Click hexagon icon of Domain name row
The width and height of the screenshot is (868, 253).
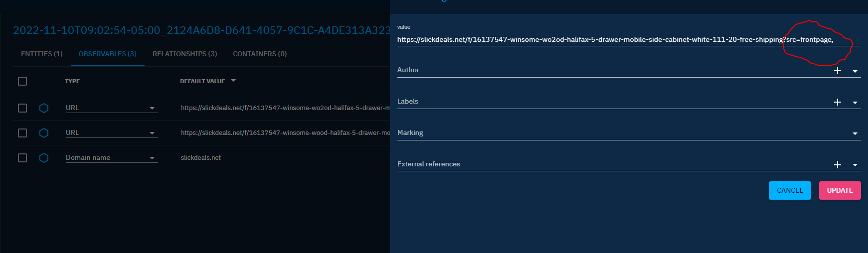(44, 158)
